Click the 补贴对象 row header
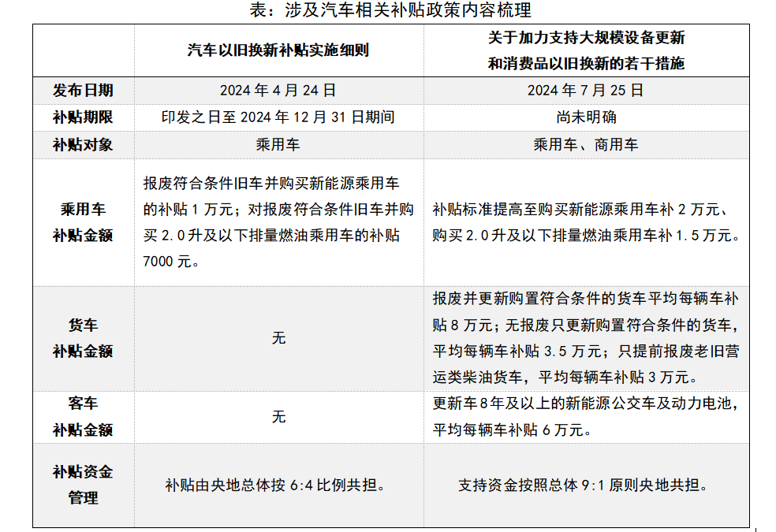Screen dimensions: 776x532 coord(83,145)
